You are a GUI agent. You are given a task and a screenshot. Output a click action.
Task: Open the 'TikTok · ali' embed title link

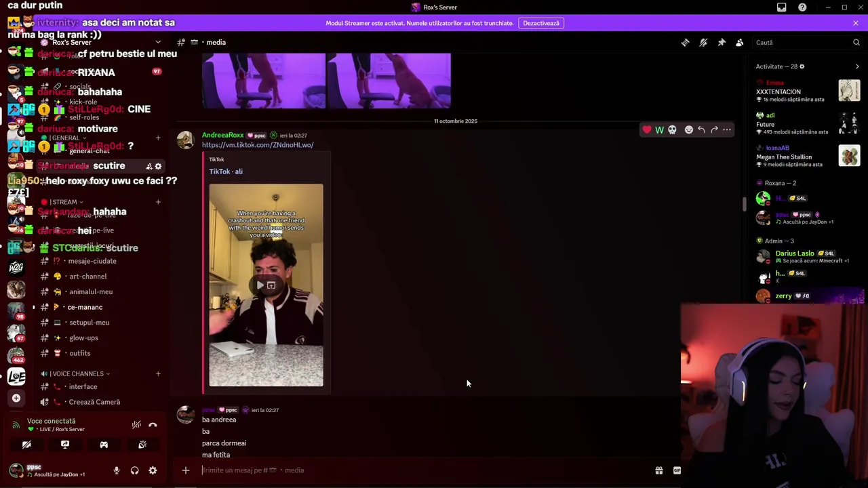click(226, 171)
